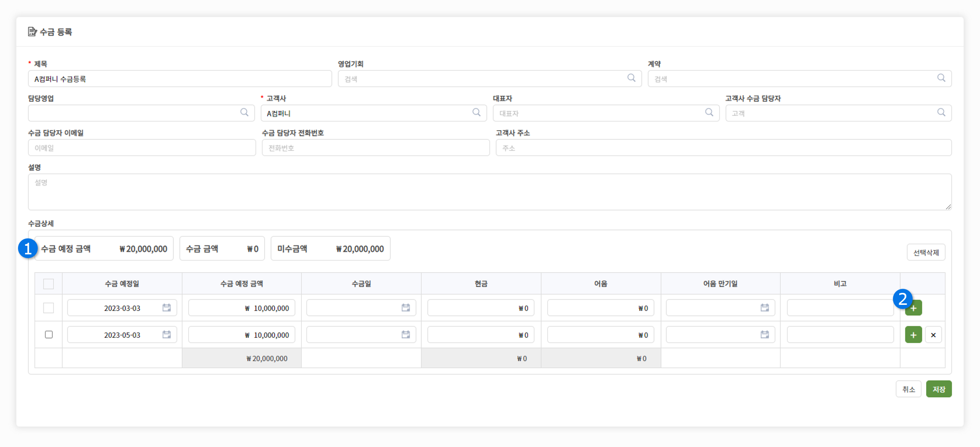Click the 수금상세 section label
980x447 pixels.
[41, 223]
